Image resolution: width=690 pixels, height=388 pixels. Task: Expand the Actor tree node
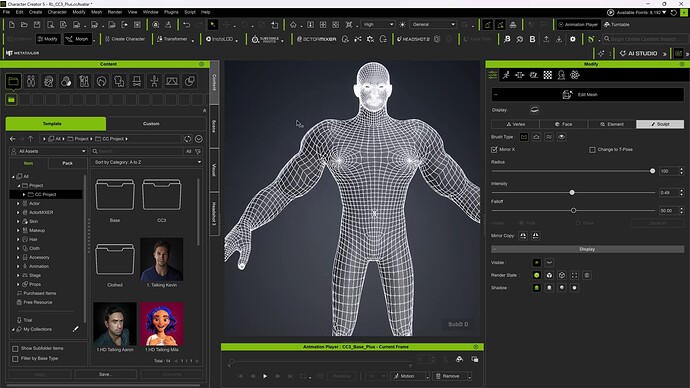(x=18, y=204)
